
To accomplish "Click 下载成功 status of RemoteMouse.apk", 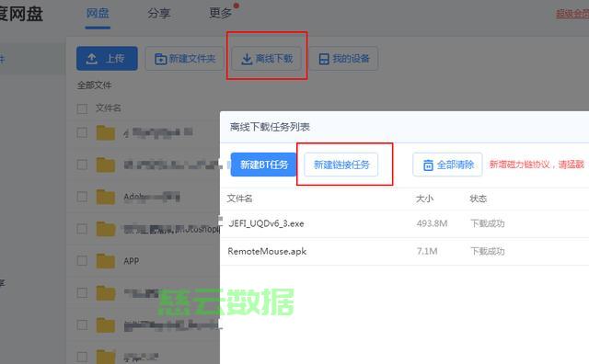I will [x=487, y=251].
